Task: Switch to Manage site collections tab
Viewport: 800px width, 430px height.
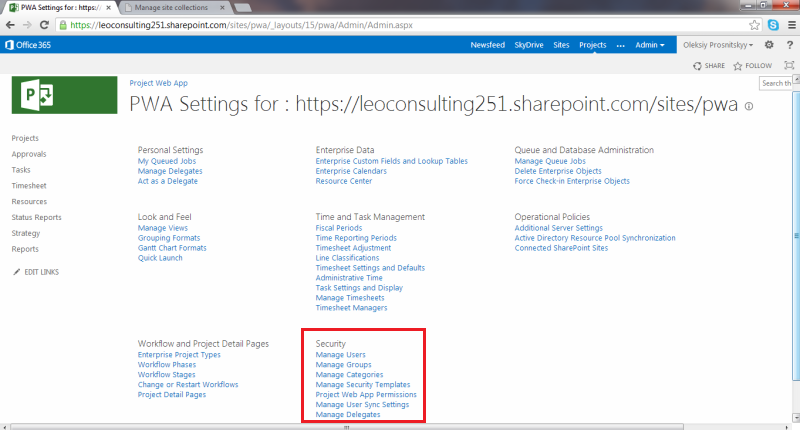Action: point(171,8)
